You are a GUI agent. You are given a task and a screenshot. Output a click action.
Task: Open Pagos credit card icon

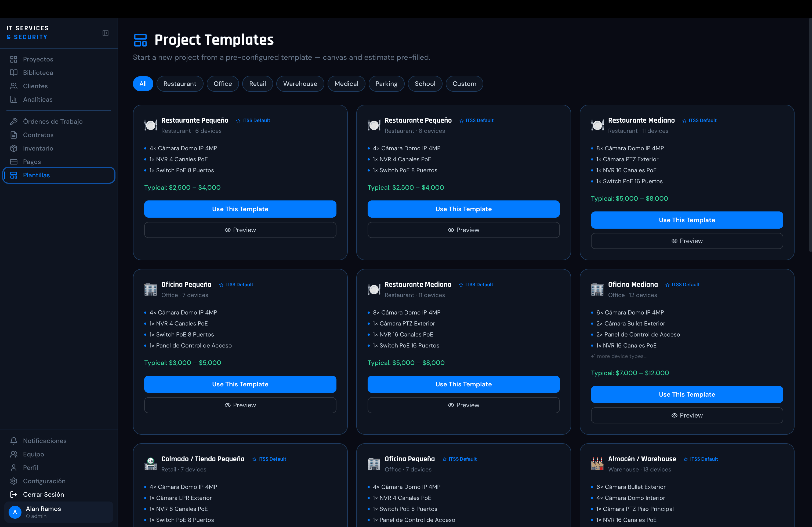click(14, 162)
